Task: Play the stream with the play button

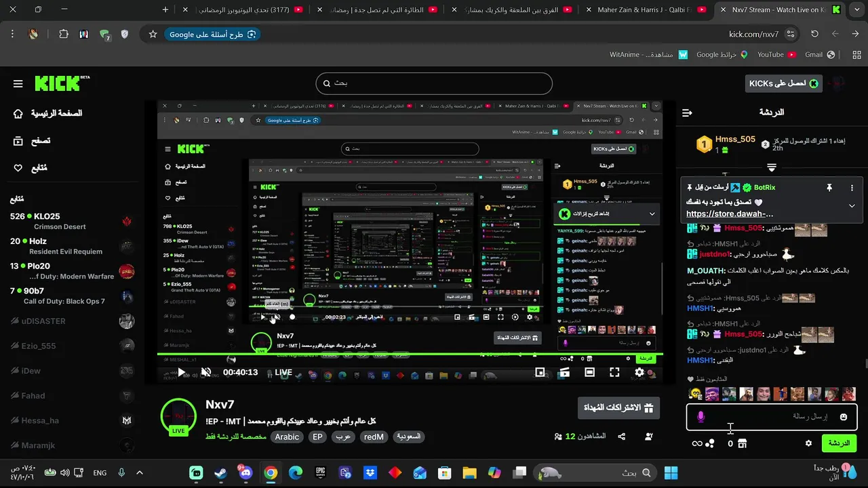Action: click(x=182, y=372)
